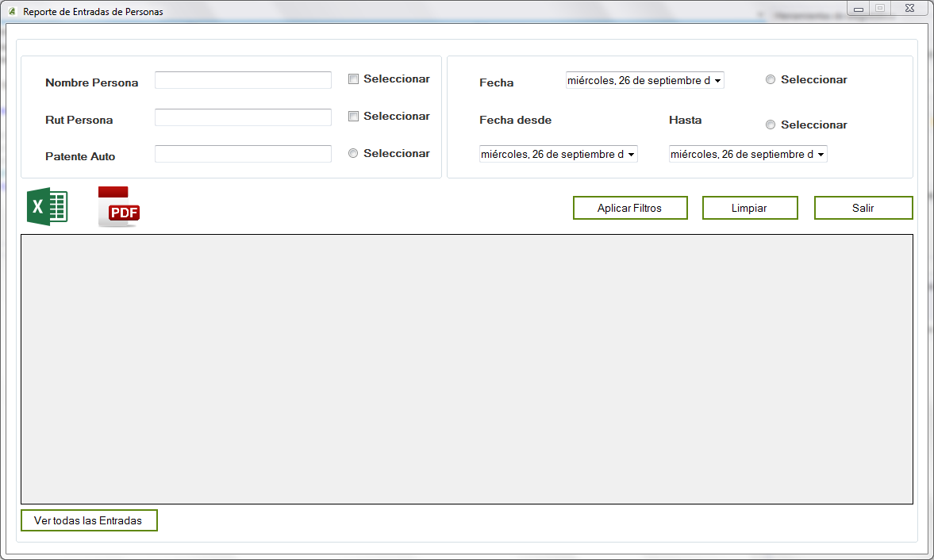Screen dimensions: 934x560
Task: Open the Fecha date picker dropdown
Action: pyautogui.click(x=717, y=81)
